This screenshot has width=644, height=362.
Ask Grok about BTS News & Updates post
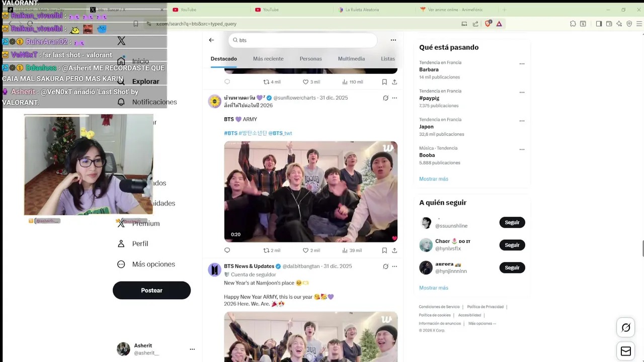click(385, 266)
